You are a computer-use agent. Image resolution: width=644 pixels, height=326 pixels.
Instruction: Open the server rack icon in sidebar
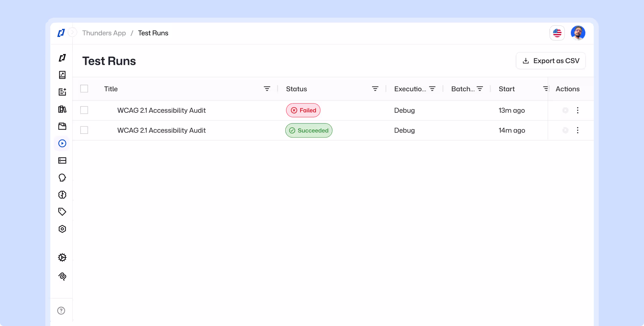tap(62, 160)
